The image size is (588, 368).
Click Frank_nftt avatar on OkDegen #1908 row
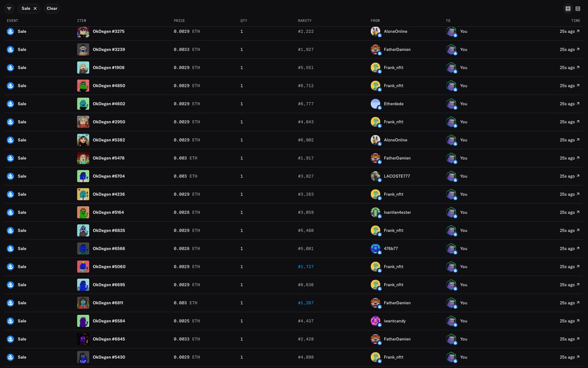[376, 68]
